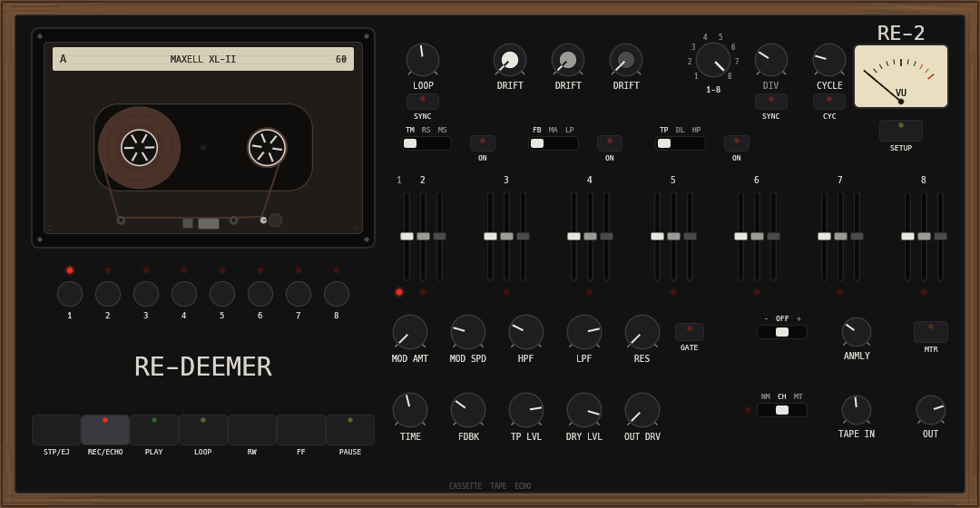The height and width of the screenshot is (508, 980).
Task: Toggle the MTR button
Action: pyautogui.click(x=931, y=332)
